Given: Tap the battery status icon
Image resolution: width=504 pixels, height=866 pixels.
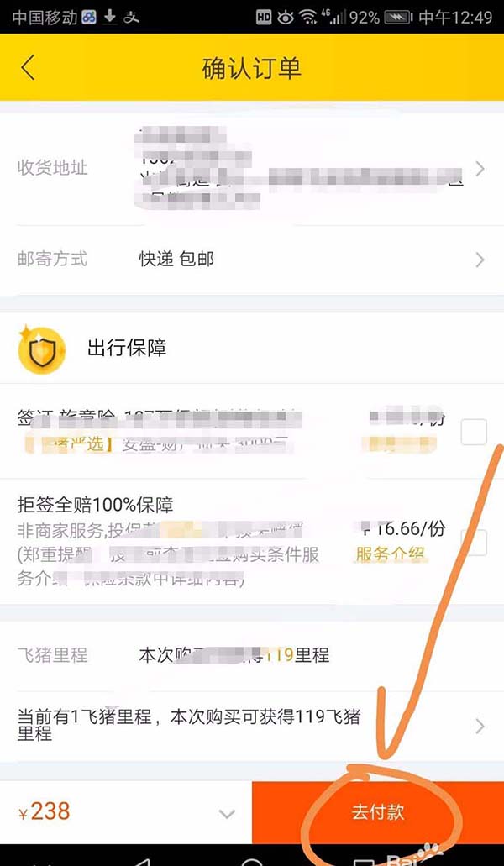Looking at the screenshot, I should coord(398,18).
